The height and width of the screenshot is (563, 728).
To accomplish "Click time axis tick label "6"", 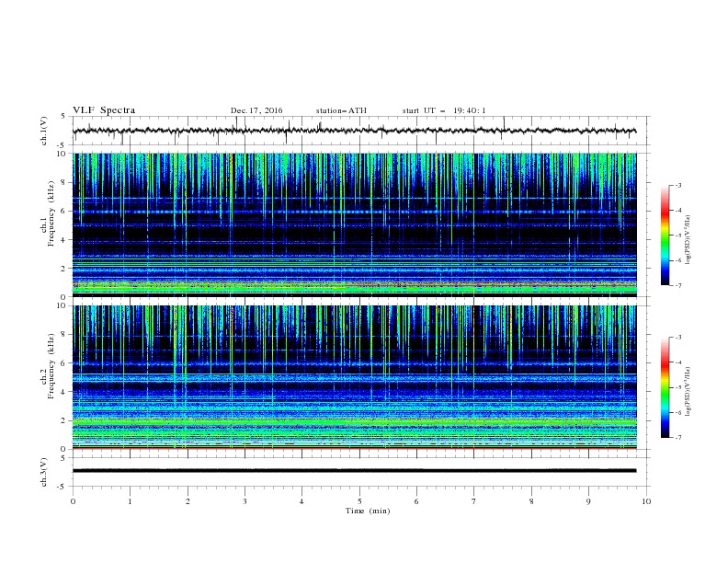I will tap(416, 501).
